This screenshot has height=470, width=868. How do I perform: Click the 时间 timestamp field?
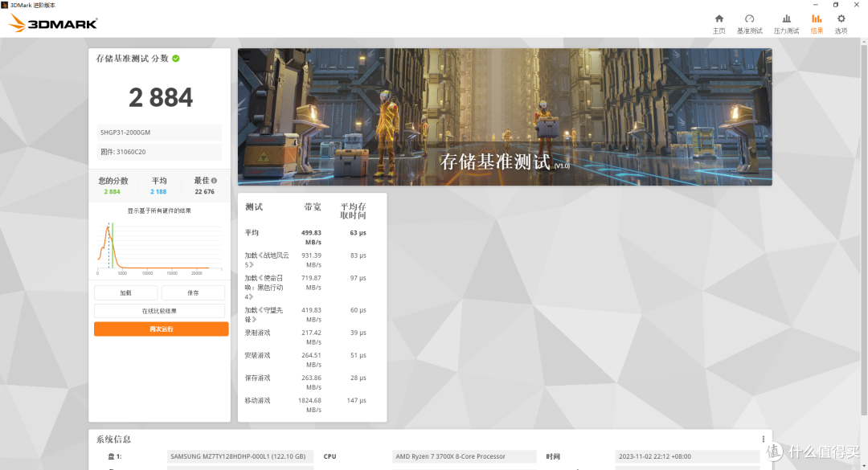687,456
